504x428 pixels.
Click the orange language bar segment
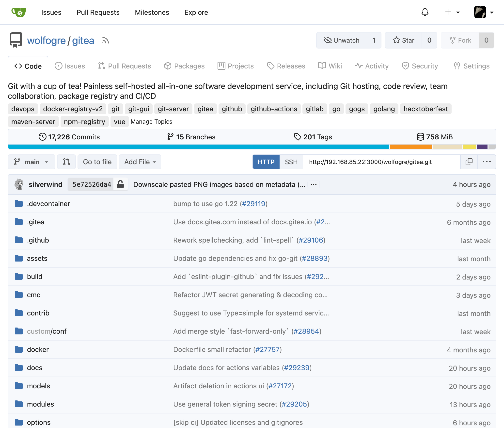click(x=411, y=147)
